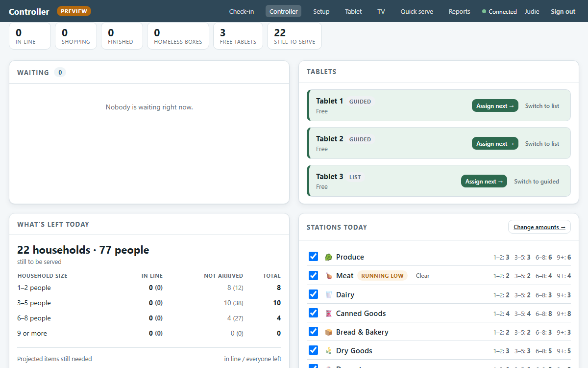Screen dimensions: 588x368
Task: Select the Controller nav tab
Action: [x=283, y=11]
